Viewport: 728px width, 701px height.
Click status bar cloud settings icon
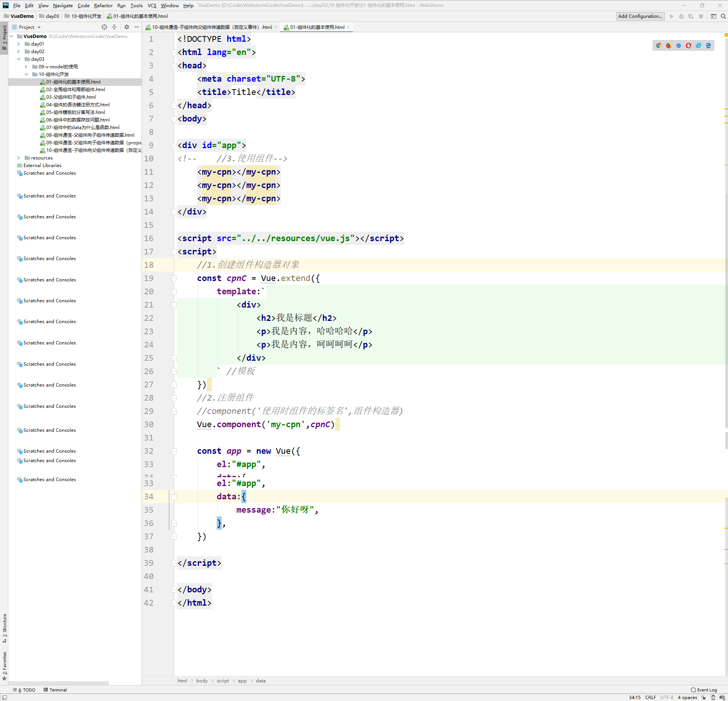(722, 698)
